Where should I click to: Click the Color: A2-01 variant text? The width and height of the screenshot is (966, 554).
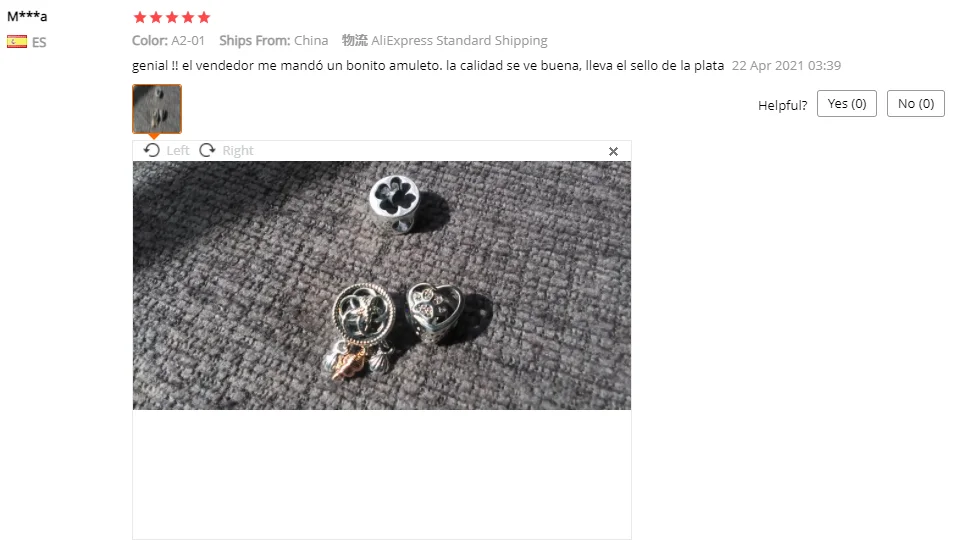(168, 41)
